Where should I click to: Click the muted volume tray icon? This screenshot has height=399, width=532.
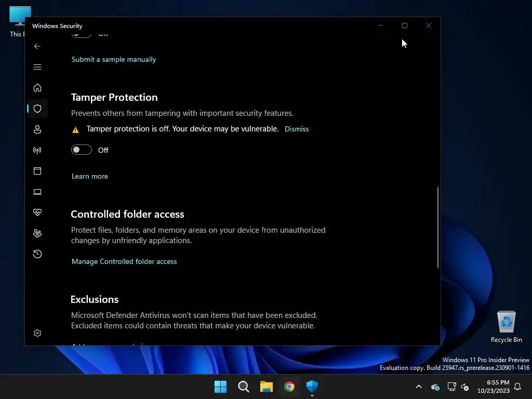click(465, 387)
